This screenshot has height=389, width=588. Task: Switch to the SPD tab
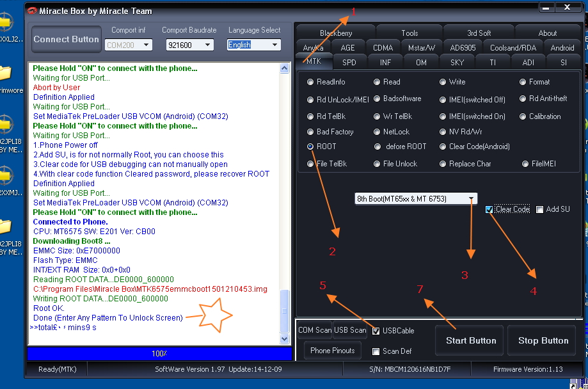(x=349, y=63)
